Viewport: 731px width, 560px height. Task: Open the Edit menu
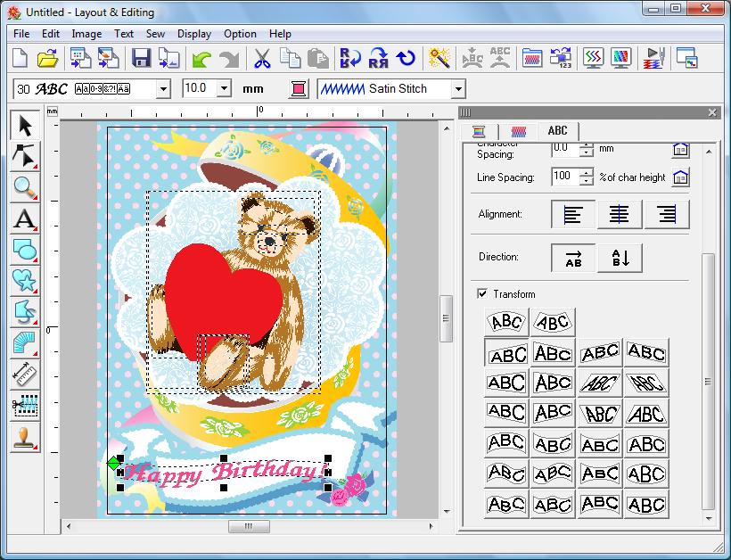50,34
